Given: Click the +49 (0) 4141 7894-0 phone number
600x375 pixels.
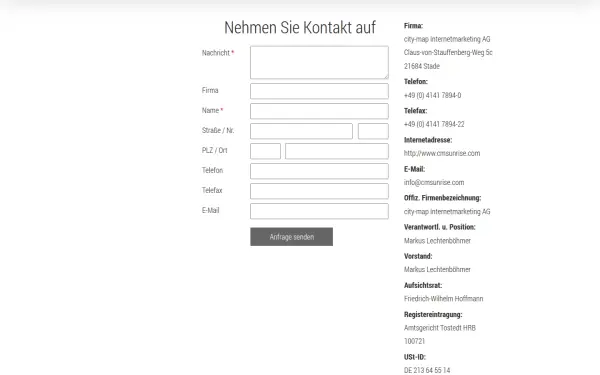Looking at the screenshot, I should 432,95.
